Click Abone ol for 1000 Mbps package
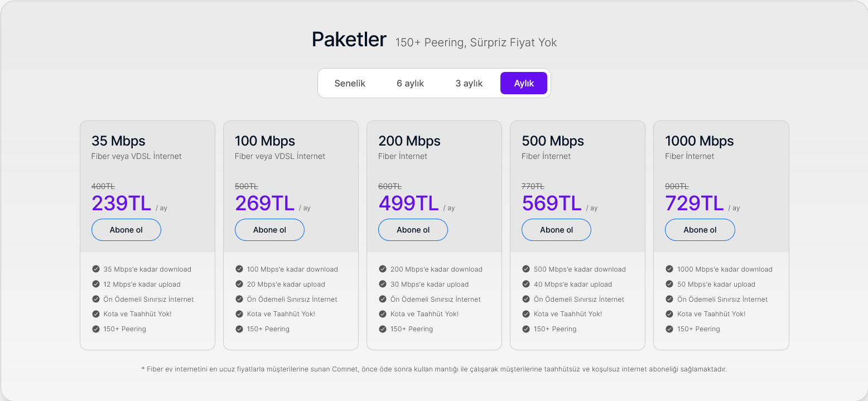Viewport: 868px width, 401px height. point(700,230)
